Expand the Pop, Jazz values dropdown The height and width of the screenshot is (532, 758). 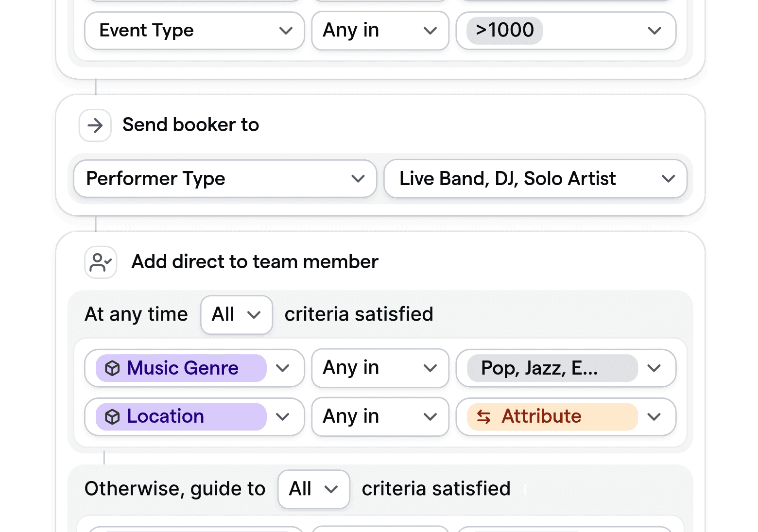point(654,368)
